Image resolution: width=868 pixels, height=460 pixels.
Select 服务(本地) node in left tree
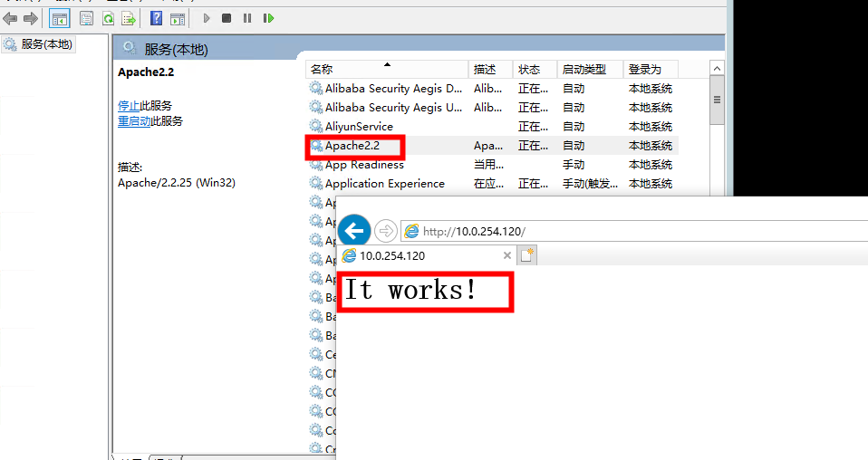click(x=38, y=44)
